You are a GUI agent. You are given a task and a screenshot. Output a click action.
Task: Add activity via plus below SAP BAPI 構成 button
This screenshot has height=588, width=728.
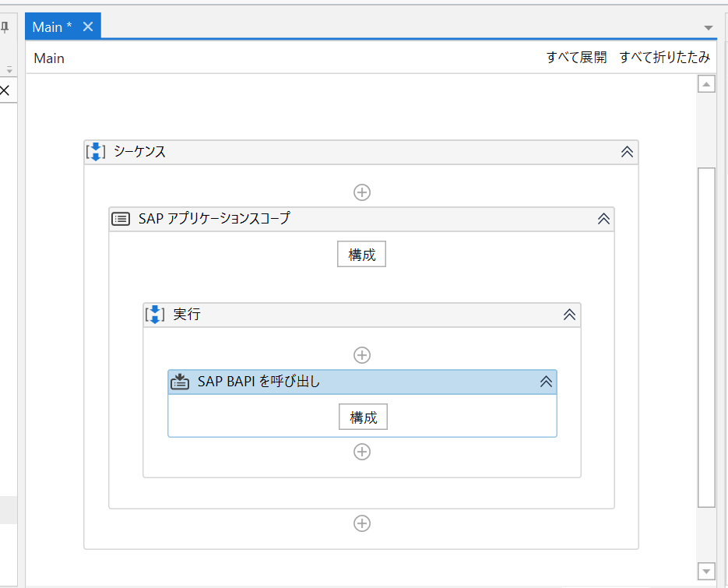click(362, 452)
